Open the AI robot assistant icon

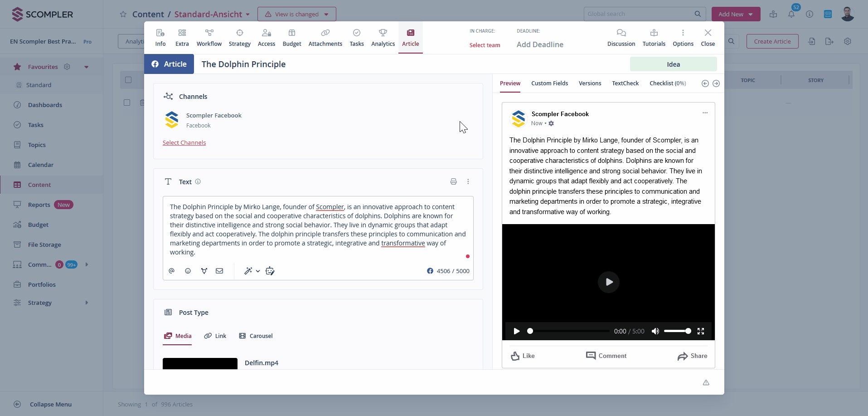coord(270,271)
